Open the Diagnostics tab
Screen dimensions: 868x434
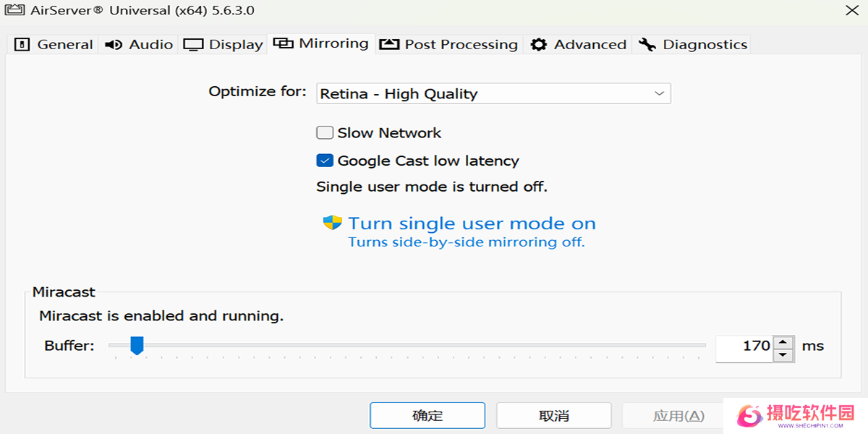pyautogui.click(x=692, y=45)
